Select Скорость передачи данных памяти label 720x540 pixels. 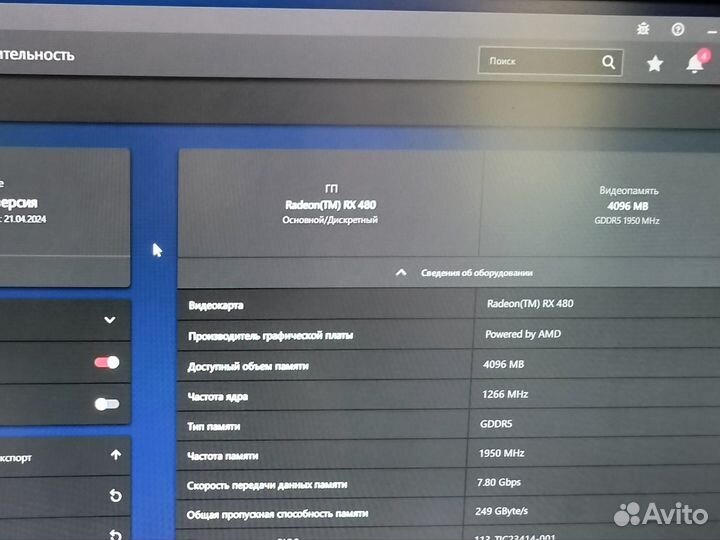[x=267, y=485]
